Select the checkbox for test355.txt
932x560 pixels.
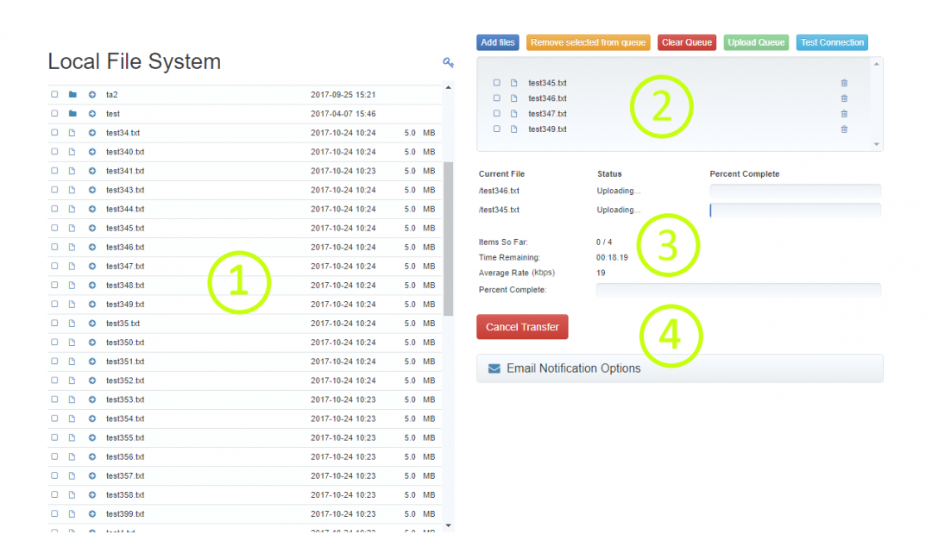[x=54, y=437]
